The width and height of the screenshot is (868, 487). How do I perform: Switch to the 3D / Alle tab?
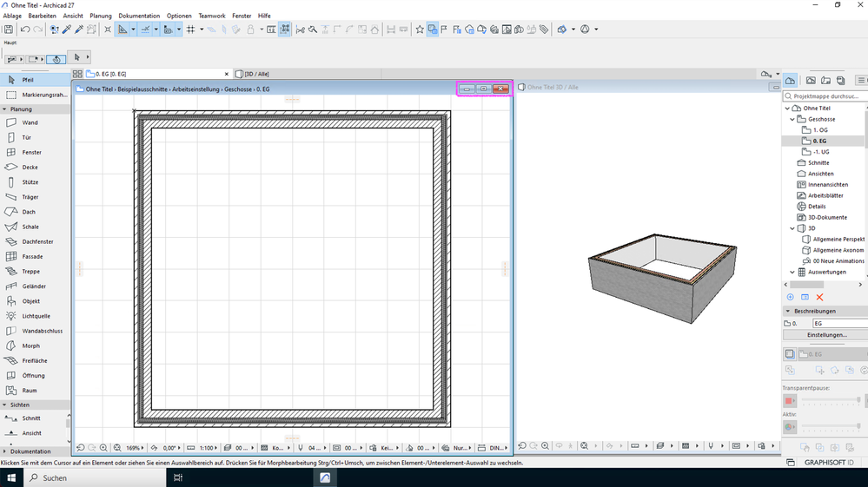[x=256, y=75]
